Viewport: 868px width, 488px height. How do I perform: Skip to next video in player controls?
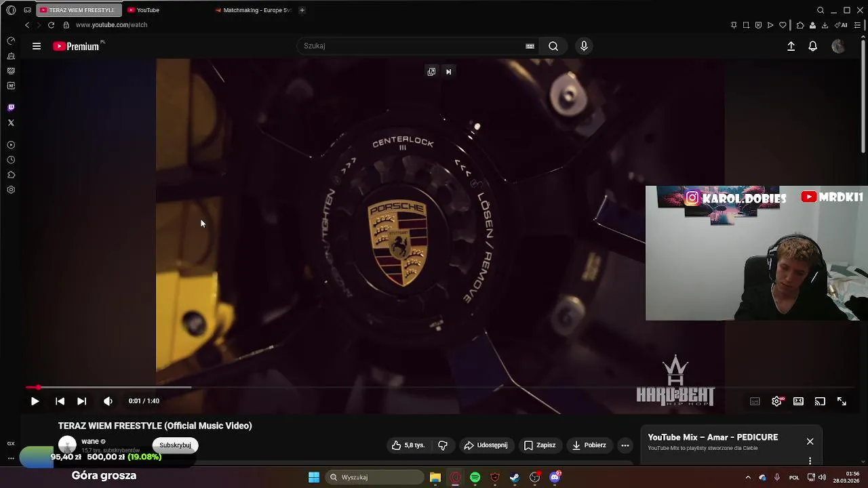point(81,401)
